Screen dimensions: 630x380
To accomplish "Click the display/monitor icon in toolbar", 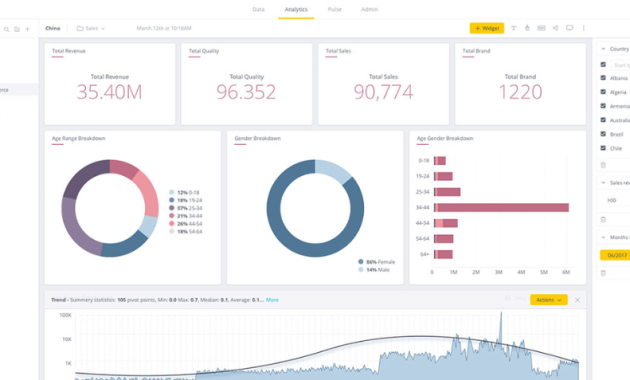I will click(x=569, y=28).
